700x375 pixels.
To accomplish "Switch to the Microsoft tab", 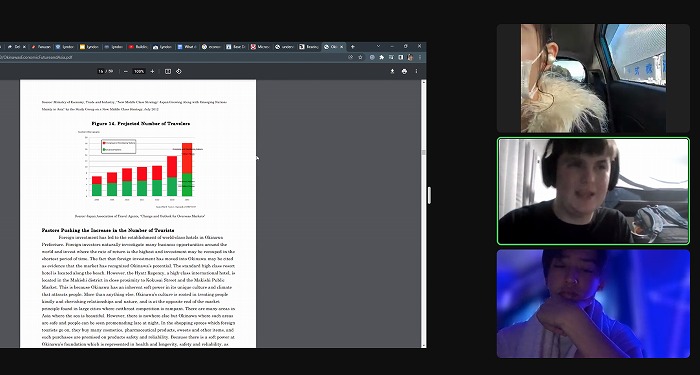I will tap(260, 46).
